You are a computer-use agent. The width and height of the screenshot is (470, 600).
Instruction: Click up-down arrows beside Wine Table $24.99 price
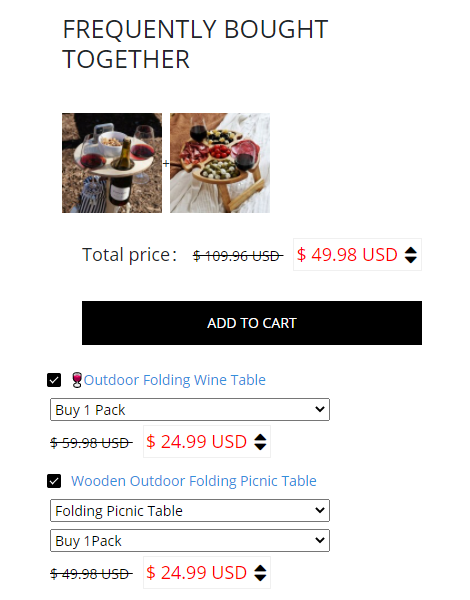coord(260,442)
